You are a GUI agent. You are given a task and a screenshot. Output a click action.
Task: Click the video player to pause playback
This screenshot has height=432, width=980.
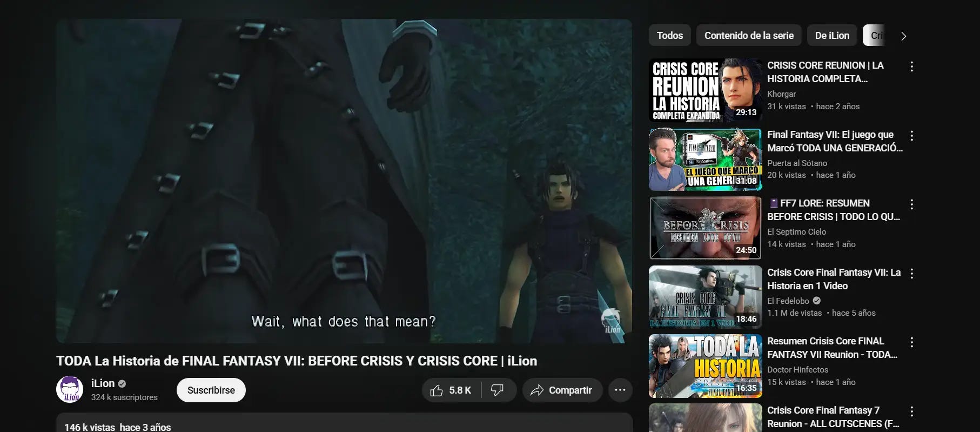[344, 181]
